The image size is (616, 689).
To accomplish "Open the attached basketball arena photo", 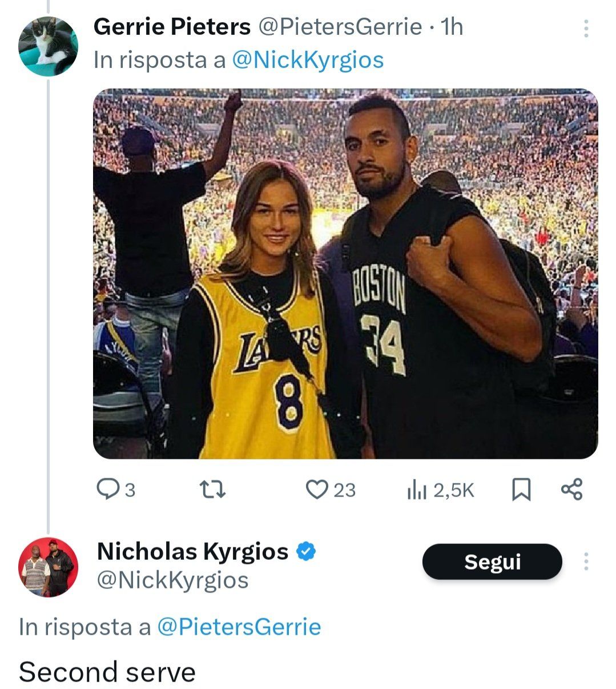I will click(345, 274).
